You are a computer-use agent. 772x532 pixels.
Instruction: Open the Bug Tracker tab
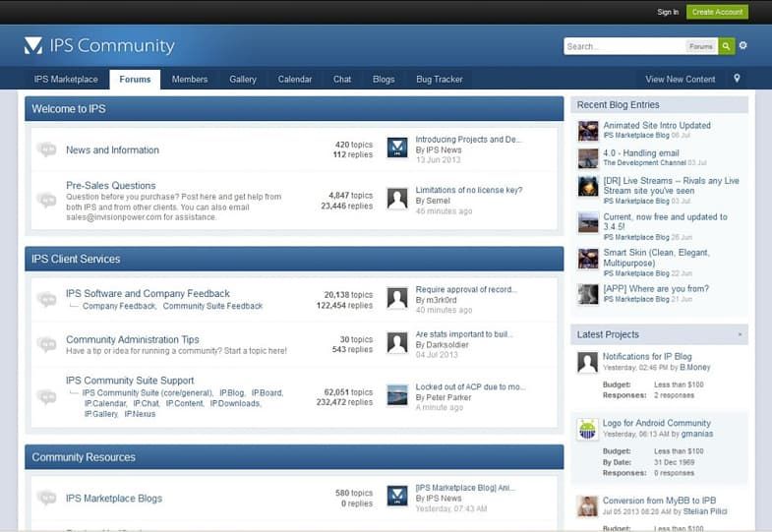pos(440,80)
